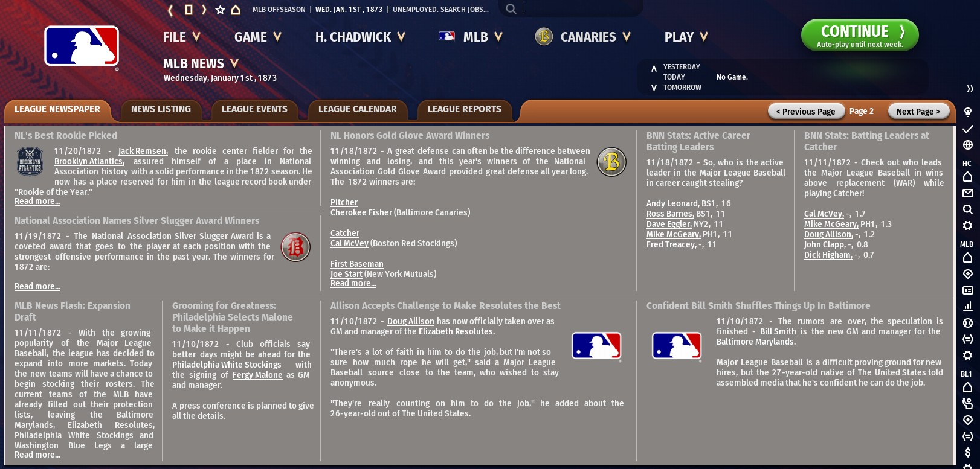Open the PLAY dropdown menu
The image size is (980, 469).
(x=686, y=37)
